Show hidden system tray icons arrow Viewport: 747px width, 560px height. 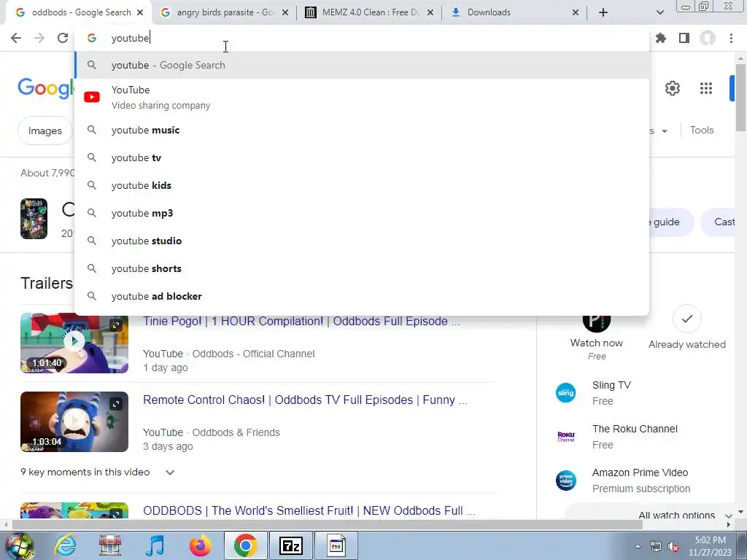tap(638, 546)
